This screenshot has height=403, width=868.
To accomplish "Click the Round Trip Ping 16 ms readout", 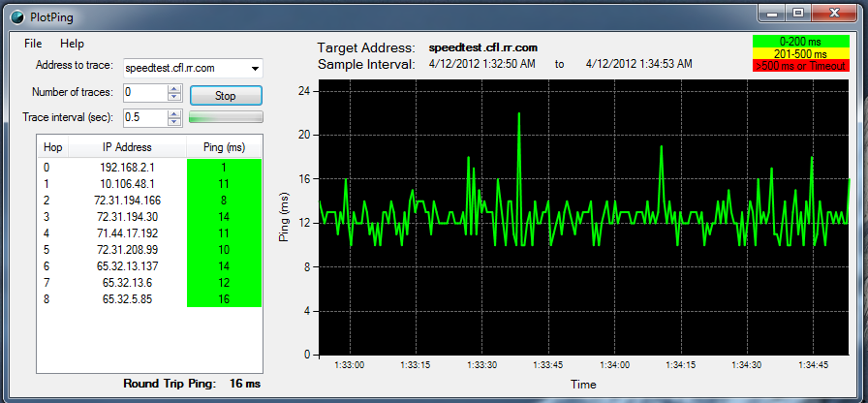I will coord(192,383).
